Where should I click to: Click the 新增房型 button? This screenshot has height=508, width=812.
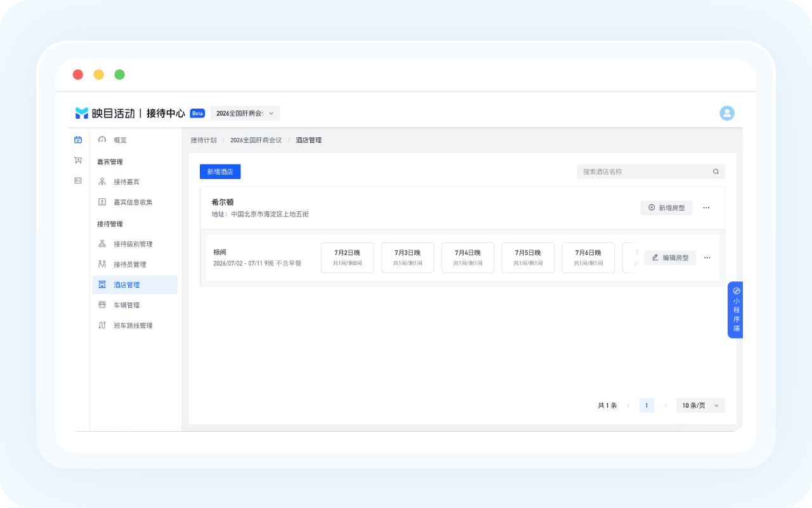click(x=666, y=208)
